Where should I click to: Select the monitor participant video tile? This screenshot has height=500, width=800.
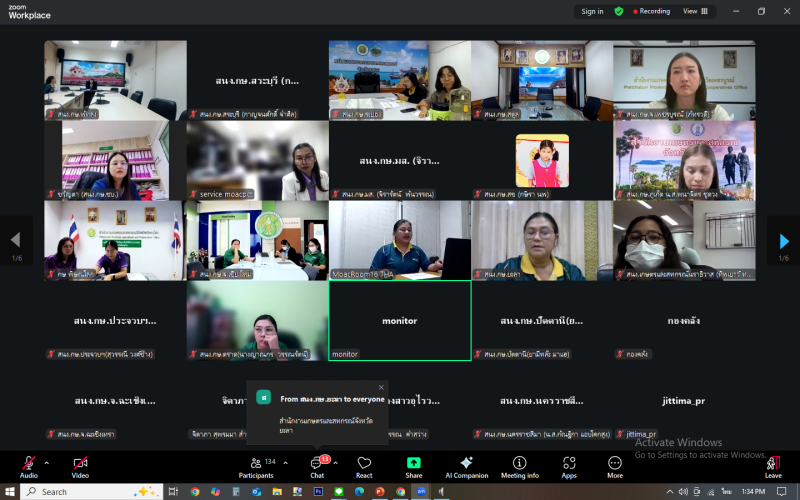[399, 320]
